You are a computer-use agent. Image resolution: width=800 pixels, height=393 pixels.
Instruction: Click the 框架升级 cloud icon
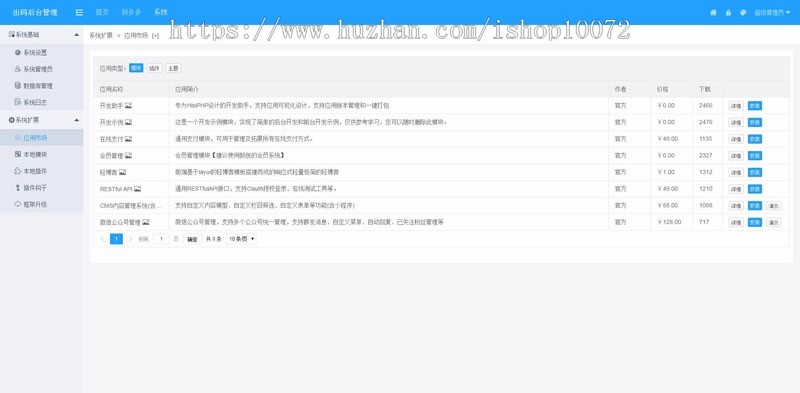tap(18, 204)
